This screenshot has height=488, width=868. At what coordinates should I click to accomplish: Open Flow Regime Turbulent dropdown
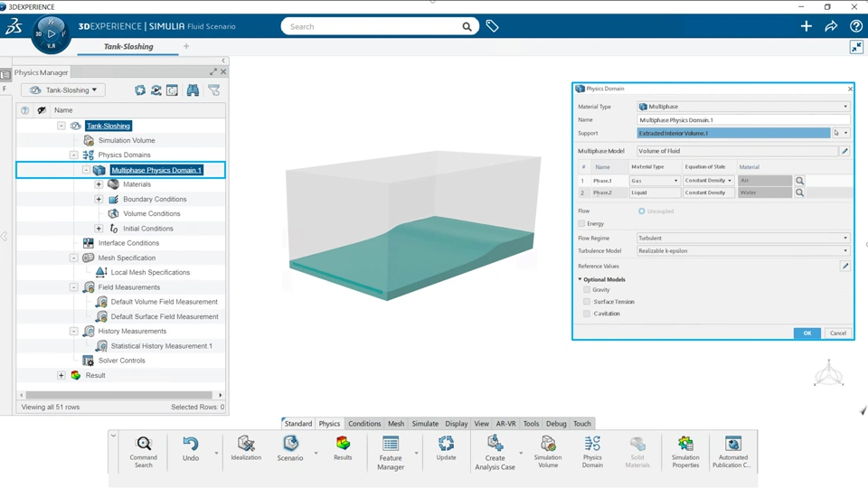(743, 238)
